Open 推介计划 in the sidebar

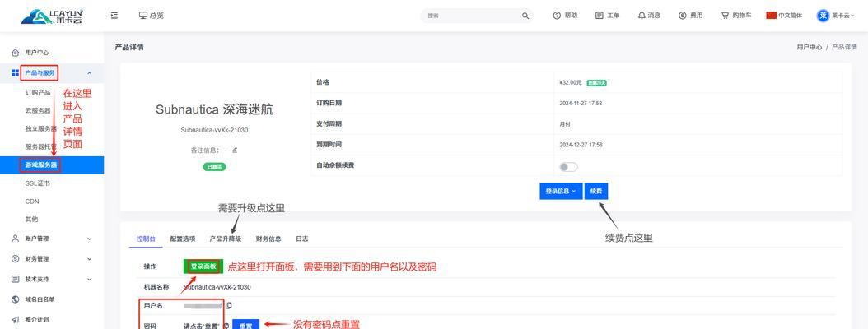click(x=36, y=320)
